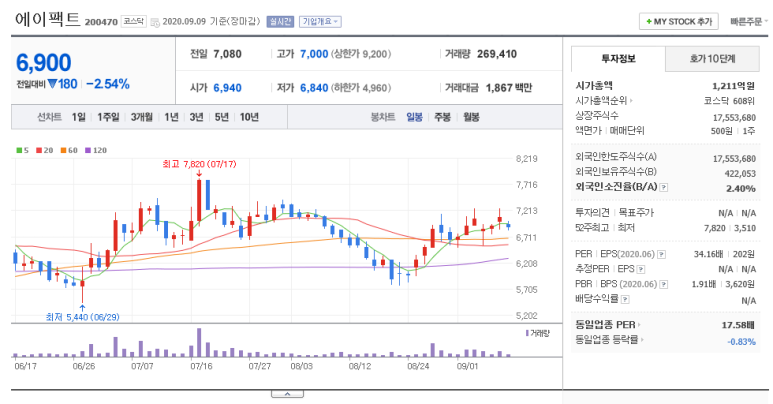Click the 실시간 badge button
This screenshot has height=404, width=773.
pos(280,22)
